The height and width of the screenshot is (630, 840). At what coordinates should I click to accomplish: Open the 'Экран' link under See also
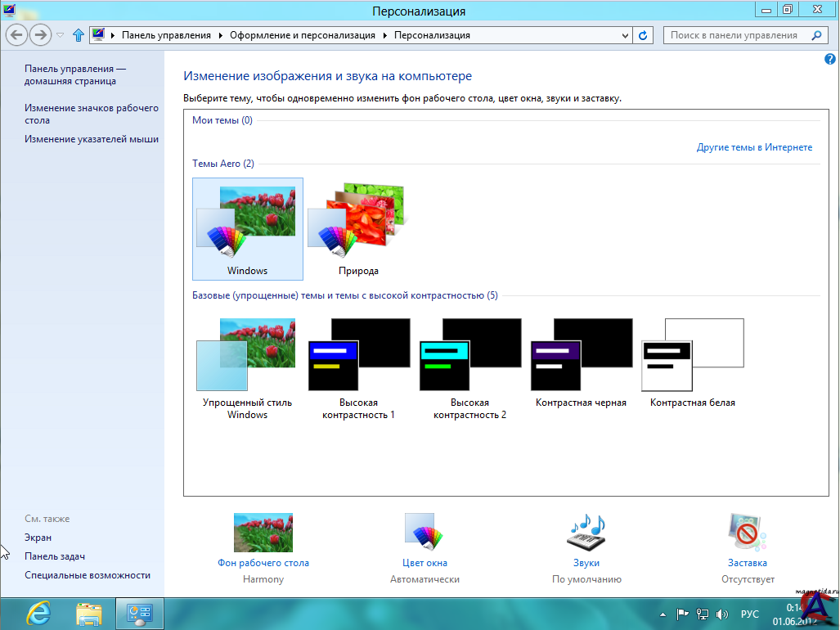[x=38, y=538]
